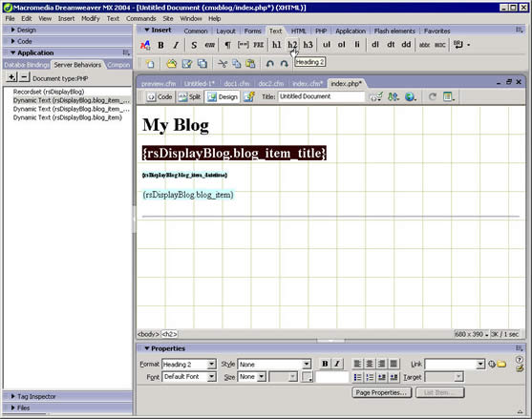Switch to Design view
The image size is (532, 419).
(x=222, y=97)
